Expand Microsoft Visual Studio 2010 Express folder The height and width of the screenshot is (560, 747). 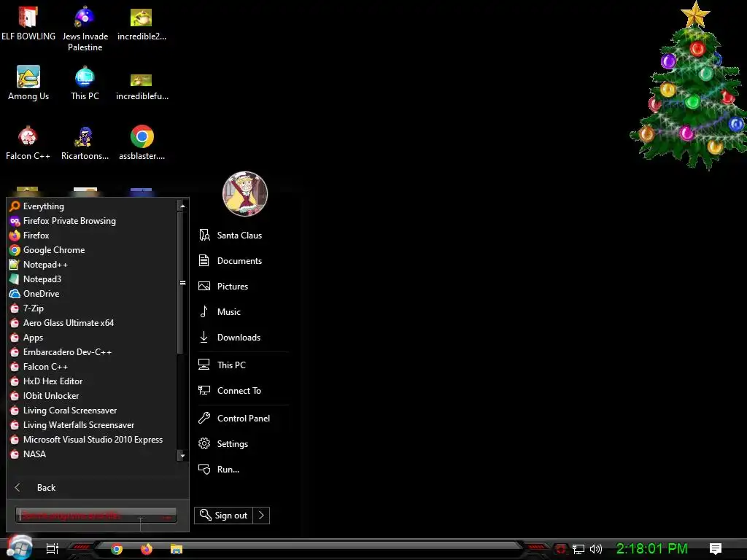point(93,440)
